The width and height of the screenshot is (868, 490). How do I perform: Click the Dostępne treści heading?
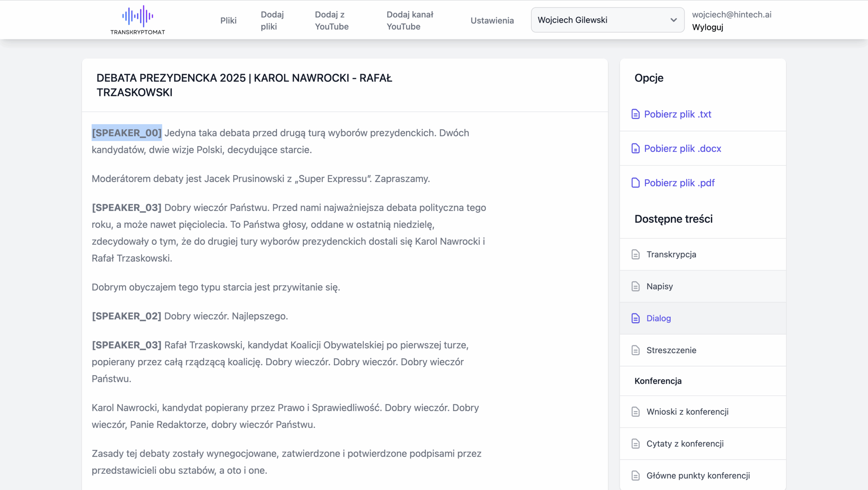point(673,219)
